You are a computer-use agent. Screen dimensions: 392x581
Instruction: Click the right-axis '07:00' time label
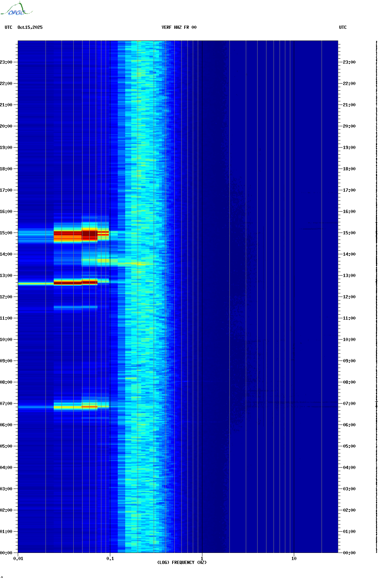tap(349, 404)
